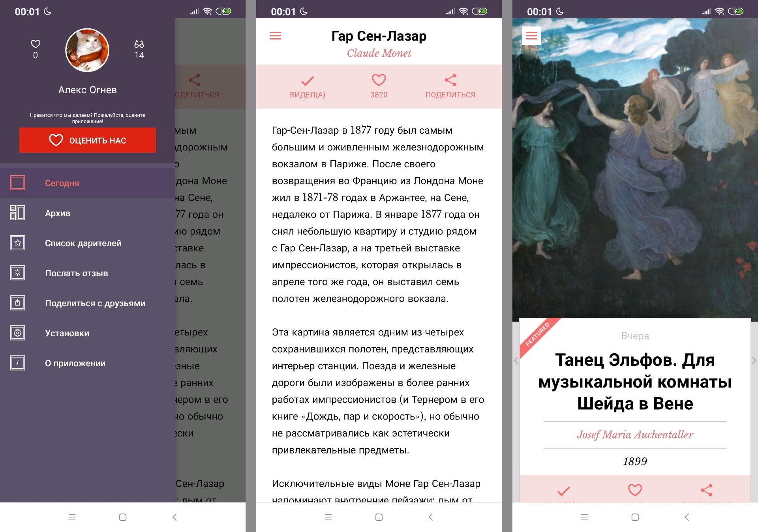The height and width of the screenshot is (532, 758).
Task: Click the star icon for donors list
Action: [x=17, y=243]
